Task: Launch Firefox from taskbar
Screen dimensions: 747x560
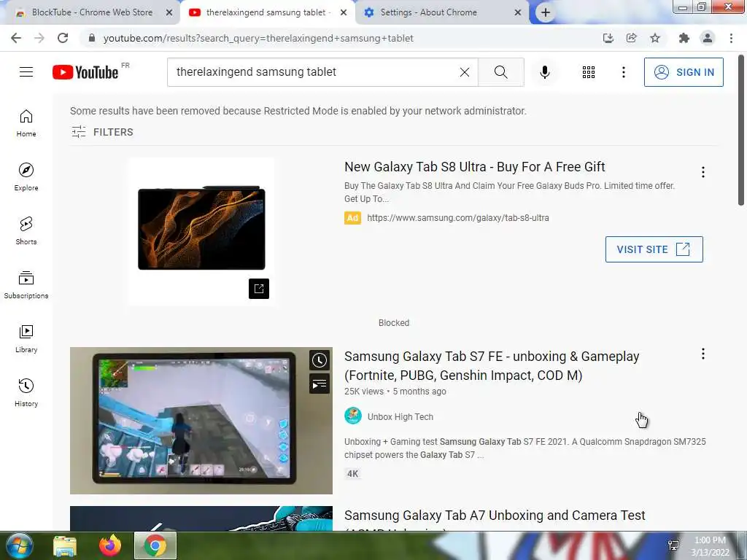Action: pos(110,545)
